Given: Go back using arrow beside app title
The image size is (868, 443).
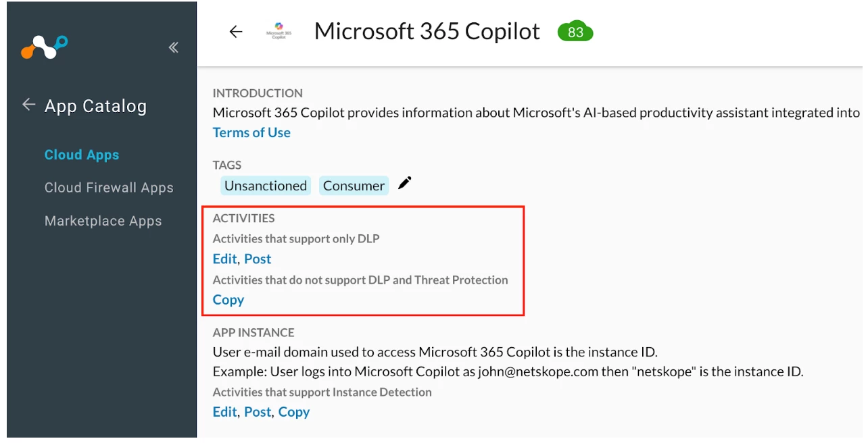Looking at the screenshot, I should tap(235, 32).
